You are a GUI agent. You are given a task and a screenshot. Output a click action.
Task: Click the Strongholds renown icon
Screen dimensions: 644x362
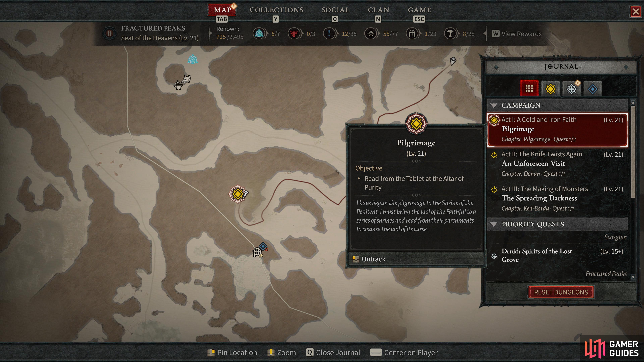(294, 34)
